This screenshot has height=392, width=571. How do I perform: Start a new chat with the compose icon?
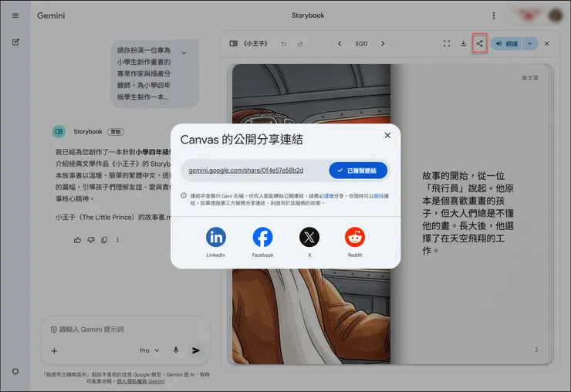tap(15, 42)
